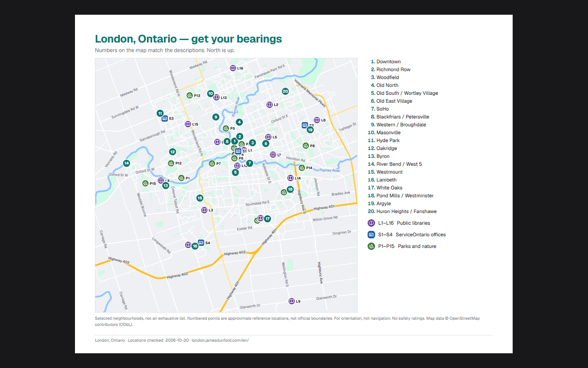
Task: Click the green Parks and nature legend icon
Action: pos(371,246)
